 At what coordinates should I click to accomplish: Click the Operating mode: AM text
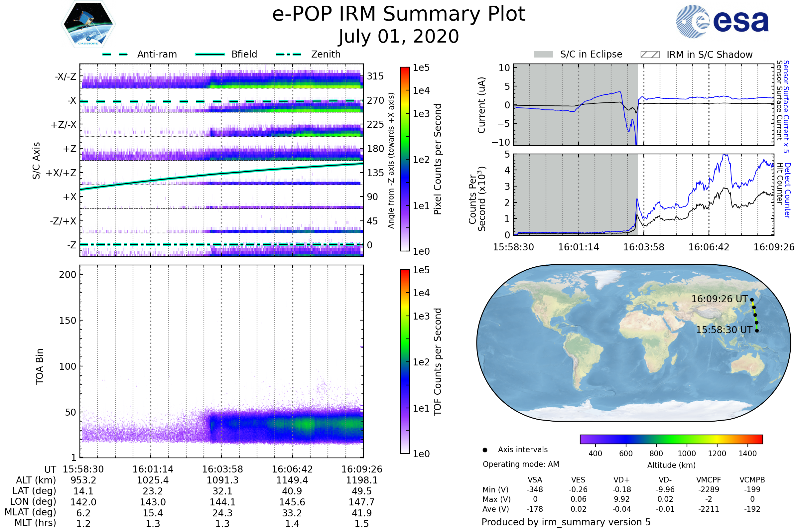point(521,464)
